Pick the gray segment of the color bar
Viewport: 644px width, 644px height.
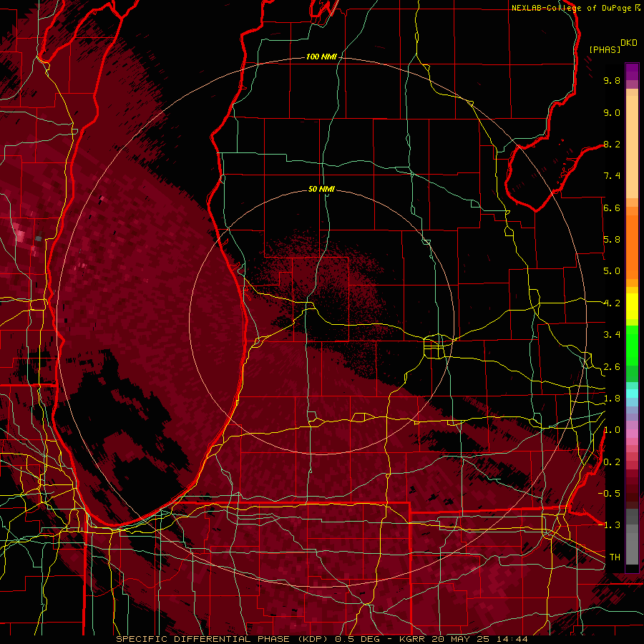632,536
